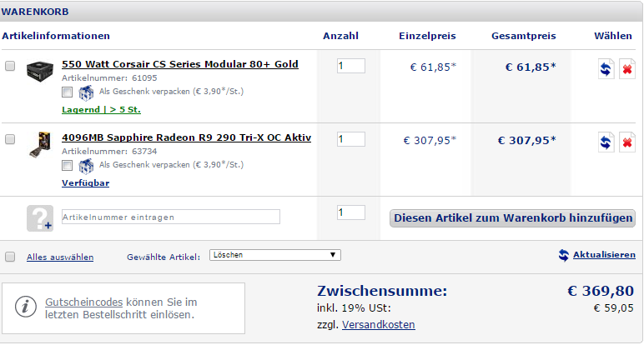This screenshot has height=345, width=644.
Task: Focus the Artikelnummer eintragen field
Action: click(x=171, y=217)
